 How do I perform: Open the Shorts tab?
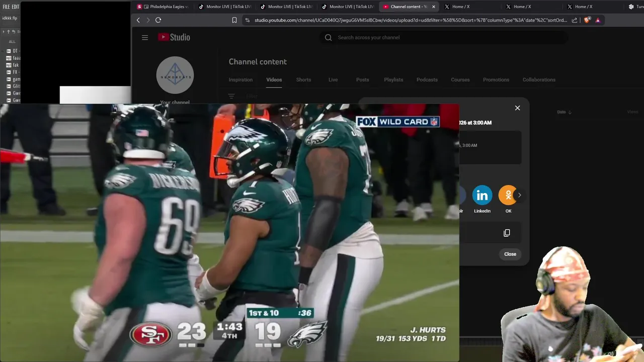(303, 79)
